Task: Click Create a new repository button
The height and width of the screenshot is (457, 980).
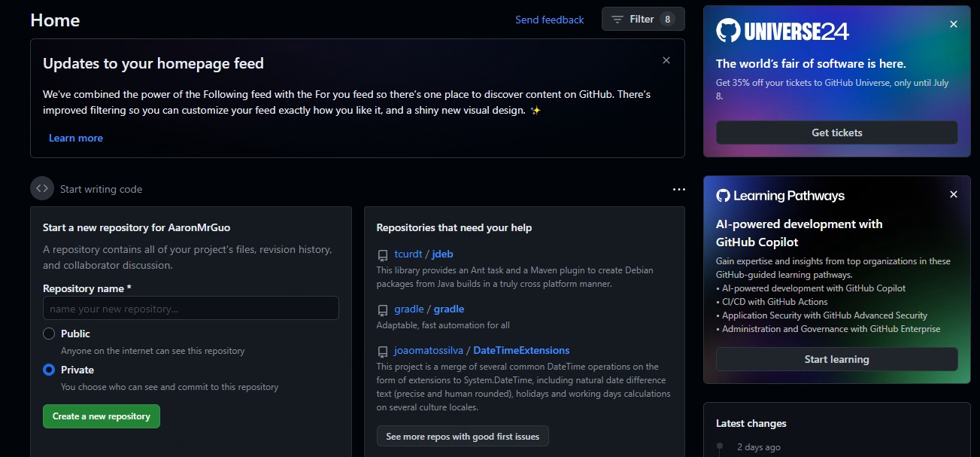Action: point(102,416)
